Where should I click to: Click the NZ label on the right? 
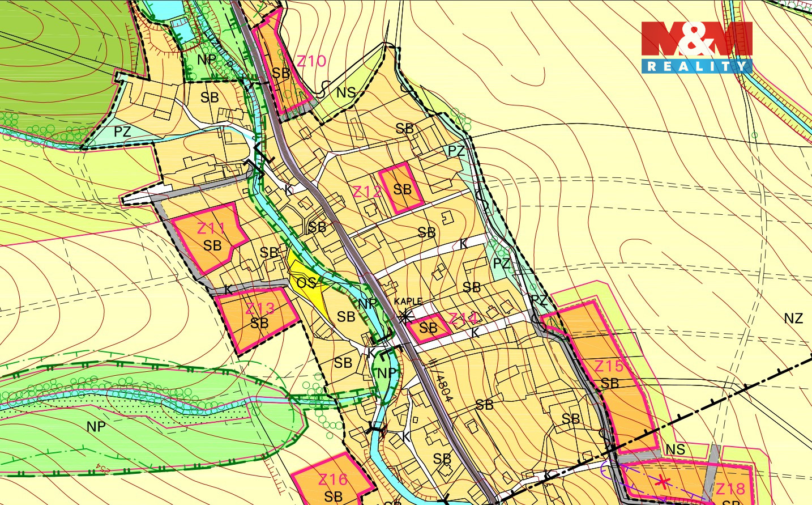793,318
